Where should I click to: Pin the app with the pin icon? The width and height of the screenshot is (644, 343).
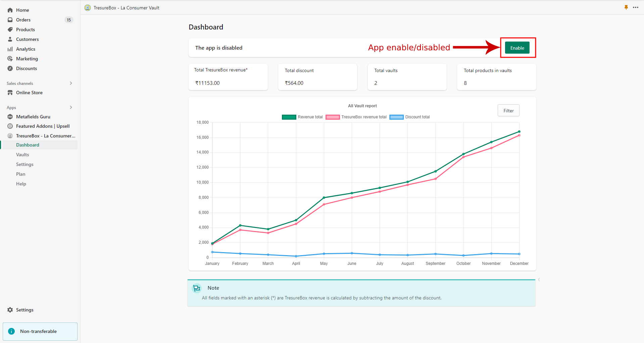click(x=626, y=7)
